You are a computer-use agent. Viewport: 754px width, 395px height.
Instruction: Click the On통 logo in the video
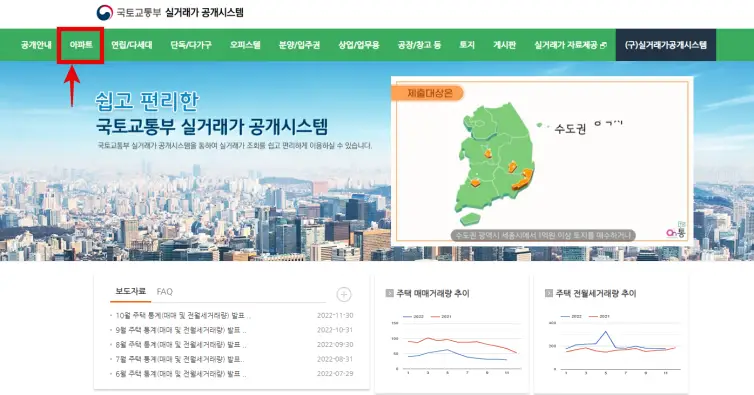point(676,231)
